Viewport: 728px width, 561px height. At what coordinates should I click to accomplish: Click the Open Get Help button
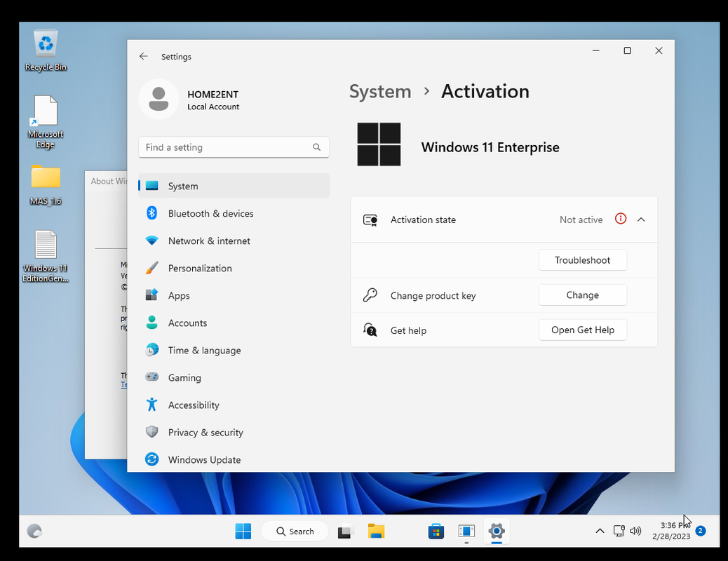click(x=583, y=330)
